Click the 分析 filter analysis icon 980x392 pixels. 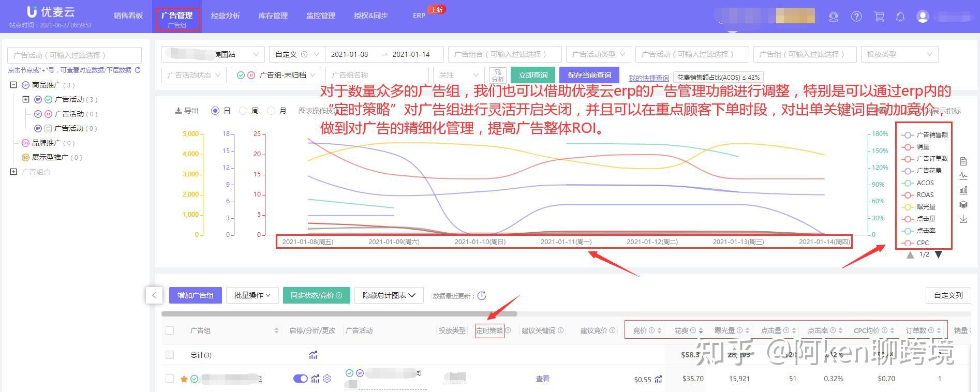498,76
